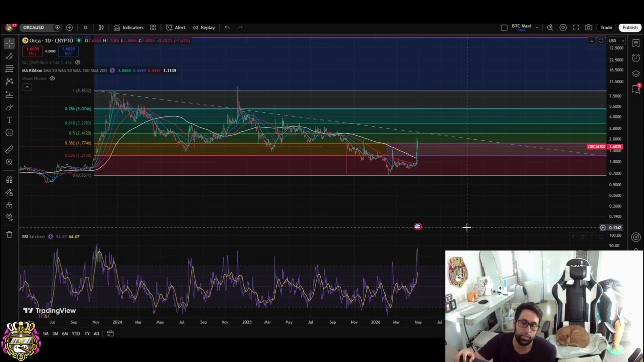Select the 3M date range tab
Image resolution: width=644 pixels, height=362 pixels.
pos(55,333)
